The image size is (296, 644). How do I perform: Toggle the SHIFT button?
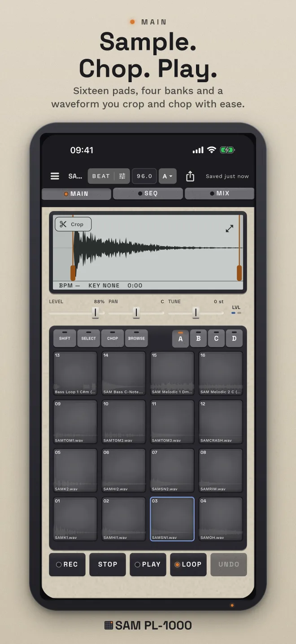(x=65, y=338)
